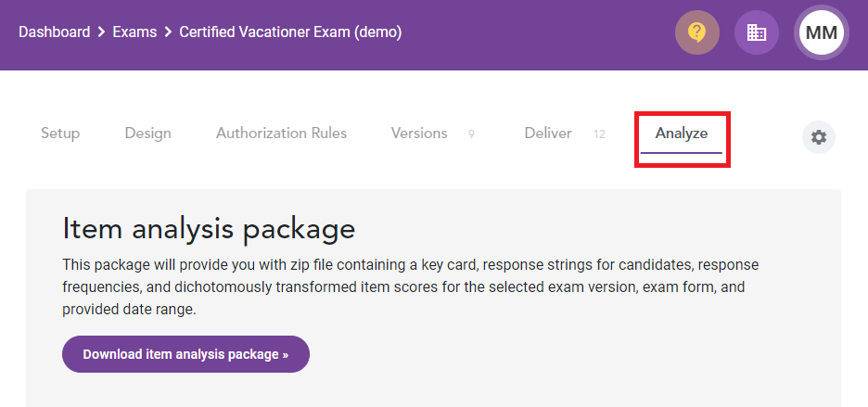Image resolution: width=868 pixels, height=407 pixels.
Task: Open the help question mark icon
Action: pos(697,32)
